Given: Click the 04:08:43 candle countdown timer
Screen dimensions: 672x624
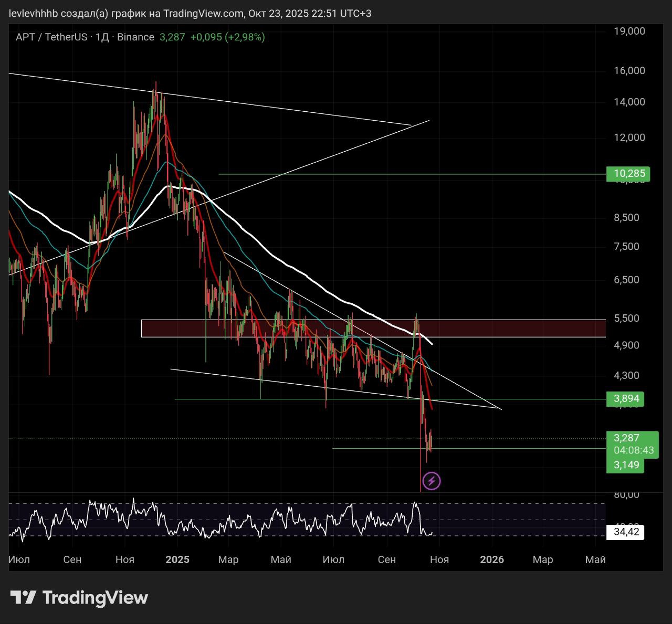Looking at the screenshot, I should [x=633, y=450].
